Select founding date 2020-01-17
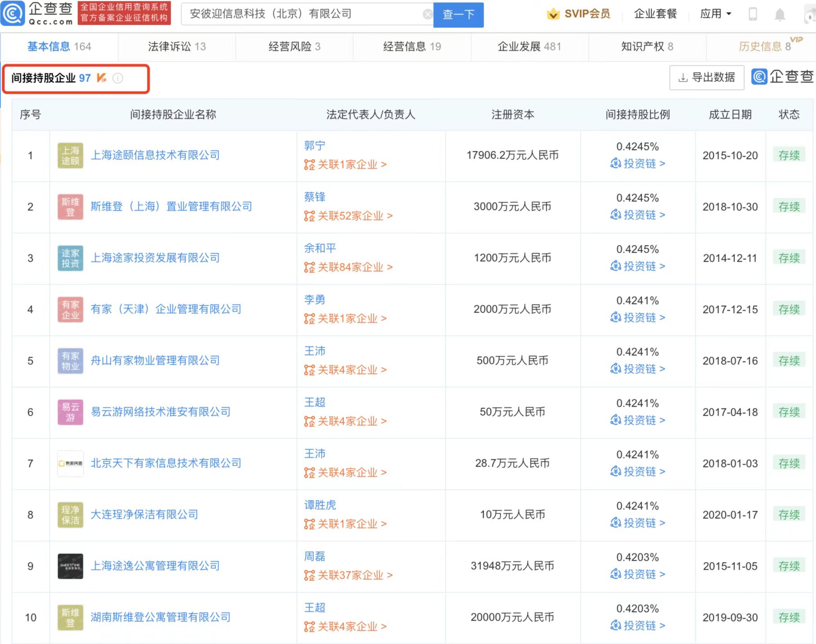816x644 pixels. [730, 515]
